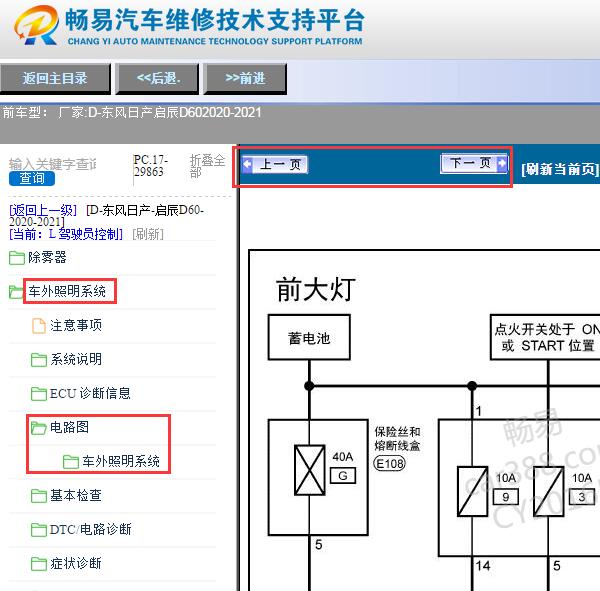Click the [当前：L 驾驶员控制] link
The width and height of the screenshot is (600, 591).
pos(66,234)
